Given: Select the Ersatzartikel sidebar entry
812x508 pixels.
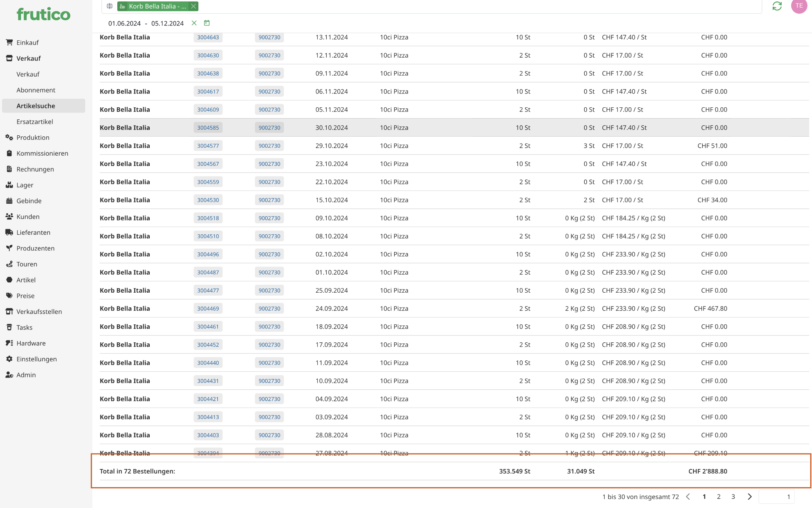Looking at the screenshot, I should (34, 121).
